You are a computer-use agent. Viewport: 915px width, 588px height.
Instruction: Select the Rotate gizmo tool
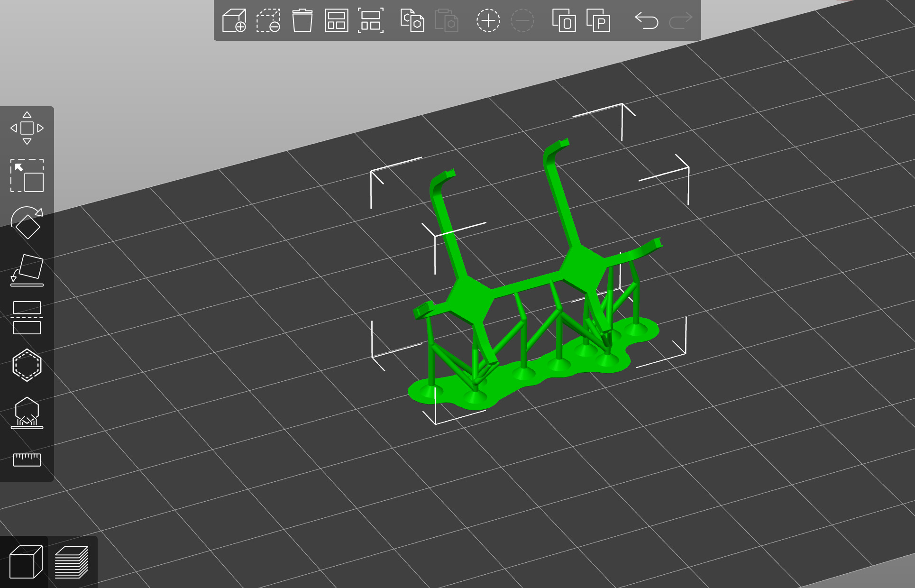point(27,223)
